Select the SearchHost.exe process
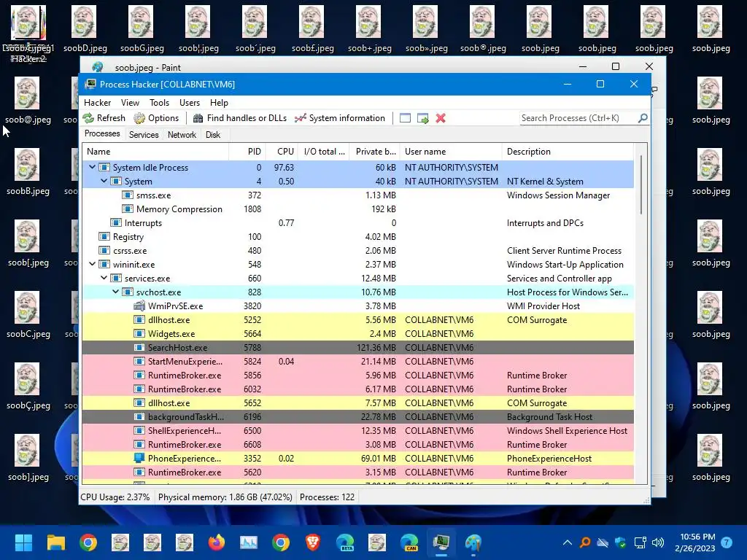Screen dimensions: 747x560 pos(357,347)
